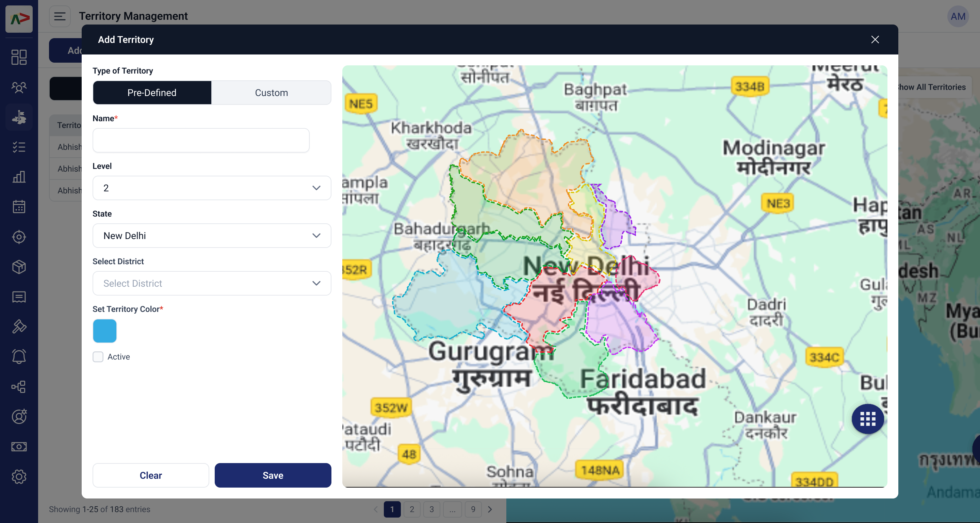Open the cash payment icon in sidebar
The width and height of the screenshot is (980, 523).
19,446
